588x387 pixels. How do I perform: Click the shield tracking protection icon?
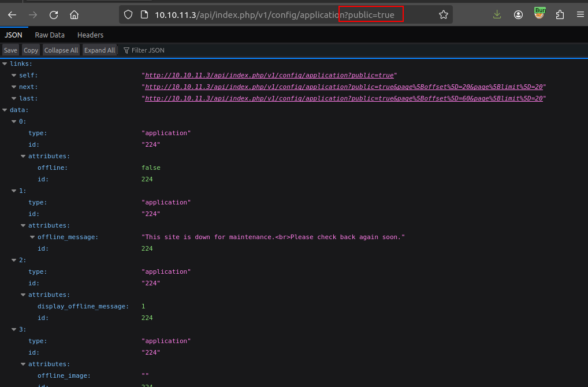click(x=128, y=15)
